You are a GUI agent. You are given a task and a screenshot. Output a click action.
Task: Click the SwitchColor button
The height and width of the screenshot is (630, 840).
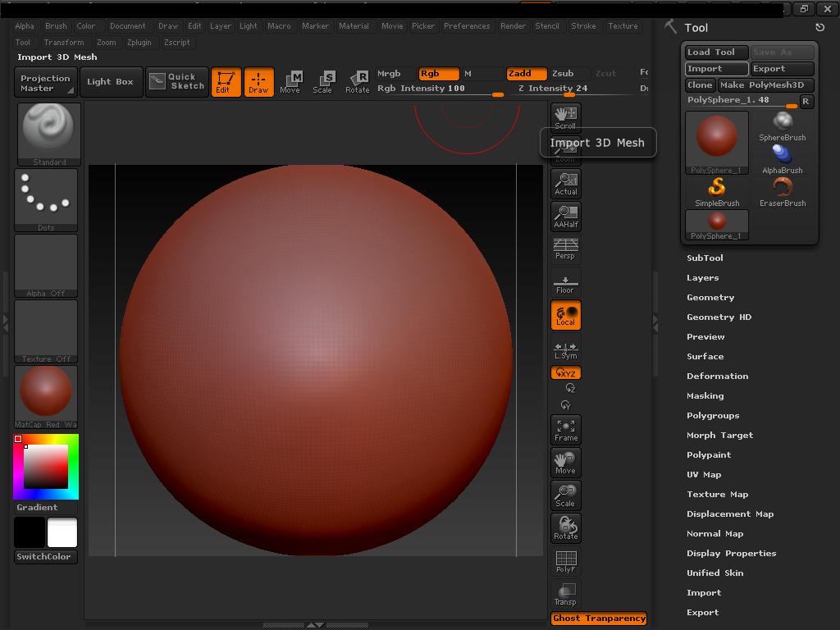tap(46, 557)
